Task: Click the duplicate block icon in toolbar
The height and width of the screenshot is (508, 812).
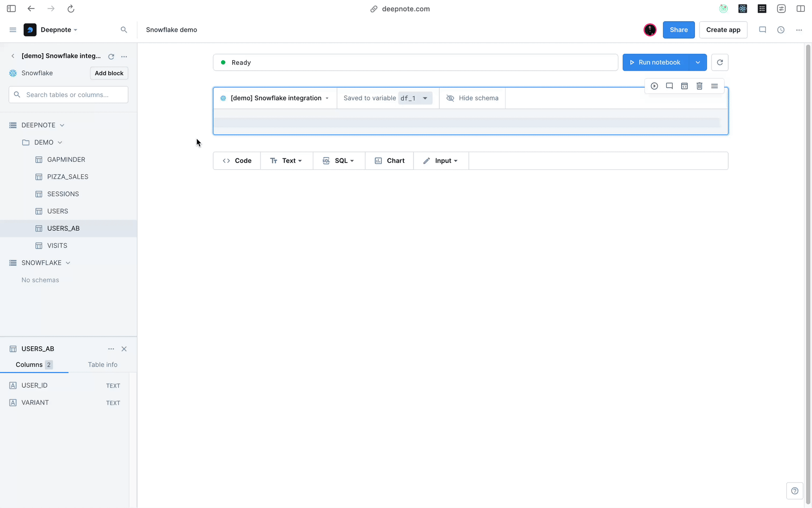Action: pyautogui.click(x=685, y=86)
